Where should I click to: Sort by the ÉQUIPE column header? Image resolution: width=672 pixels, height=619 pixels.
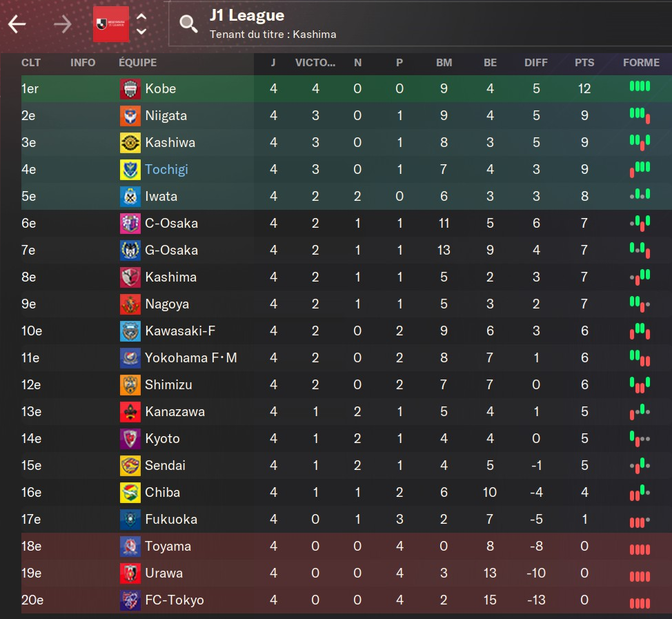click(x=138, y=63)
